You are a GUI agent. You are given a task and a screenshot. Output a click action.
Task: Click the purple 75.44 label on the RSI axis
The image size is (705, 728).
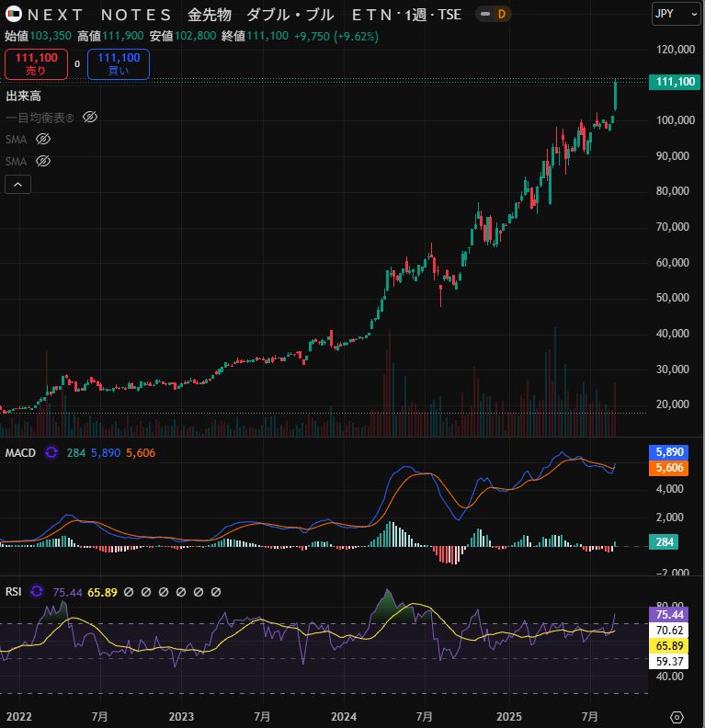point(669,615)
